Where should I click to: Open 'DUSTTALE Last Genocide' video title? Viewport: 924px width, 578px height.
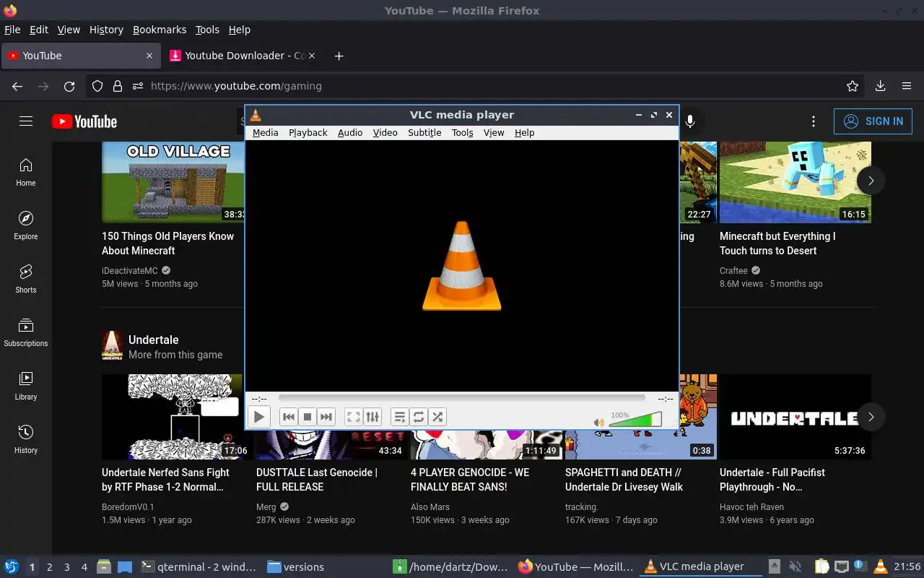pos(317,480)
